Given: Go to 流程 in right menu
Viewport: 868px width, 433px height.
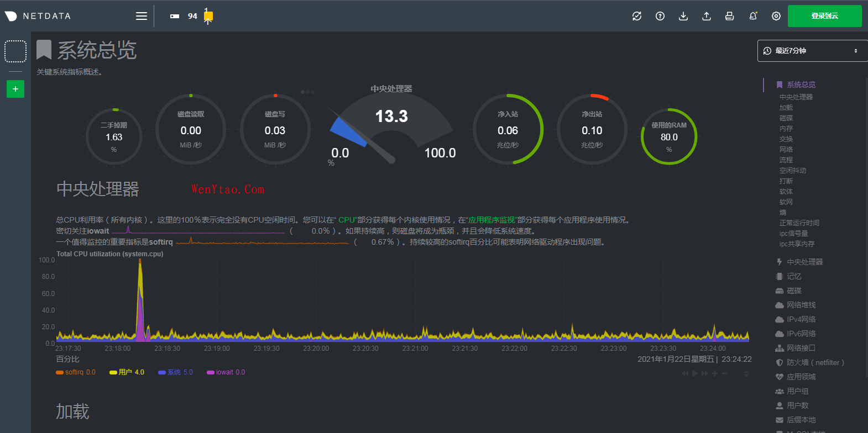Looking at the screenshot, I should [x=786, y=160].
